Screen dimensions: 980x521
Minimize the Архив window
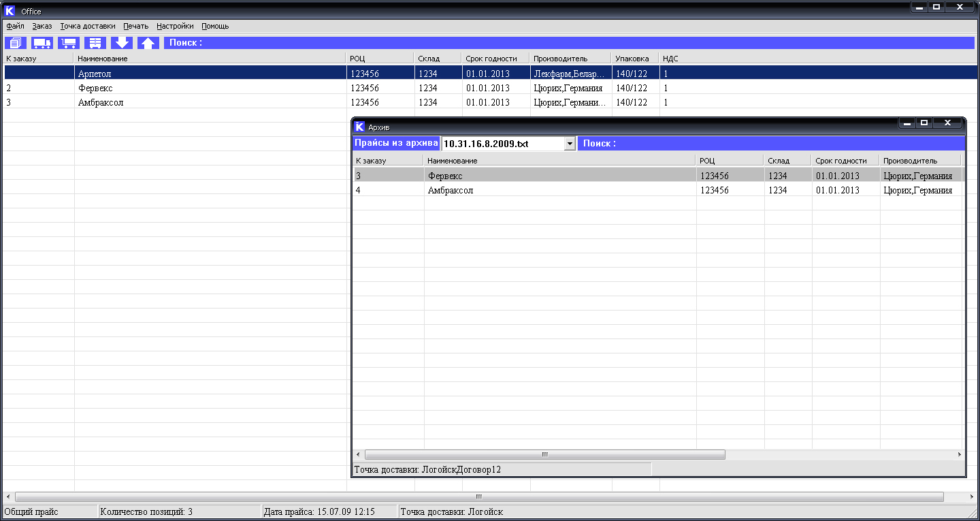click(x=907, y=123)
